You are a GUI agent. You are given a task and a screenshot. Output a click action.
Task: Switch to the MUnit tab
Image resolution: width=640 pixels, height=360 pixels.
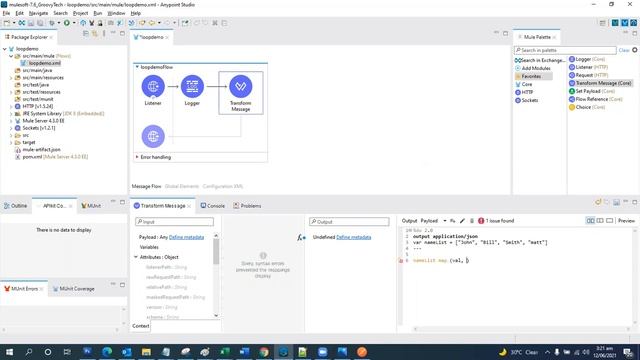(91, 206)
